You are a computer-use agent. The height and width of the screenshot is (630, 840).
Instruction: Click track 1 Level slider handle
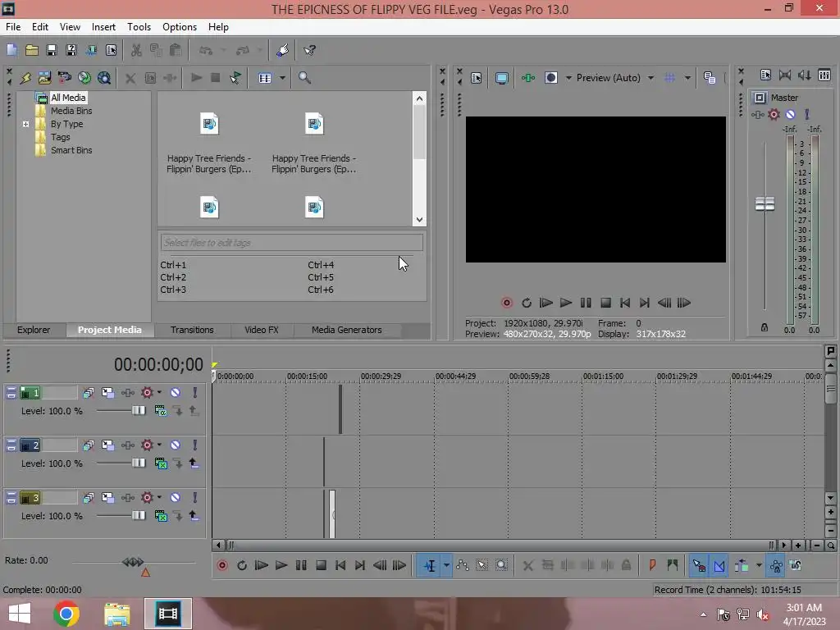pyautogui.click(x=139, y=410)
